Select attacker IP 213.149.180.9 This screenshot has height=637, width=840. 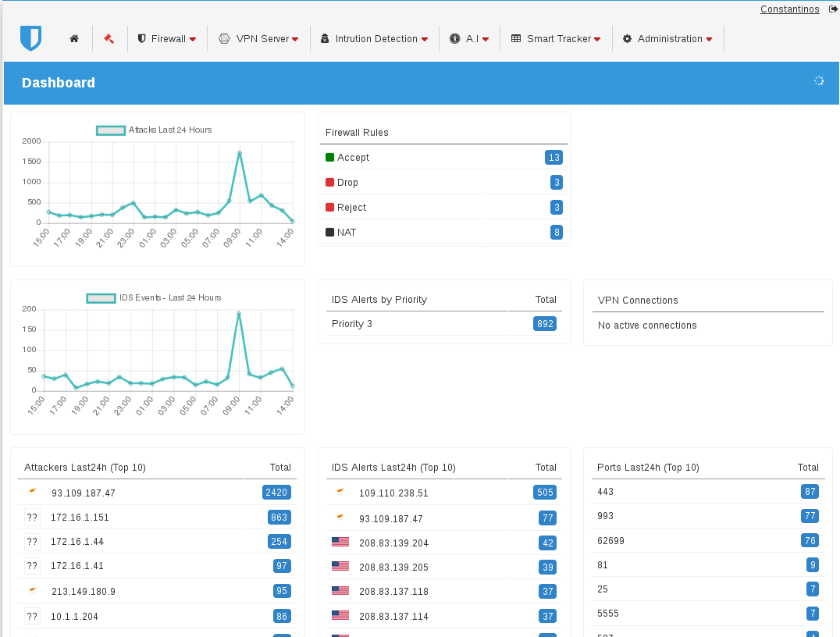pos(84,592)
